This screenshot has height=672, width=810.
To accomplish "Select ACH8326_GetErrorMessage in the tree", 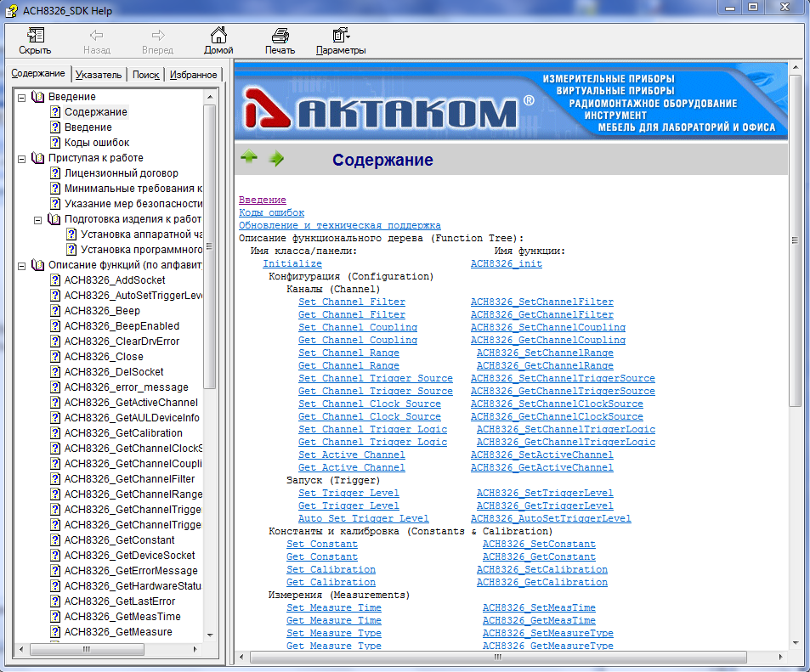I will [x=131, y=571].
